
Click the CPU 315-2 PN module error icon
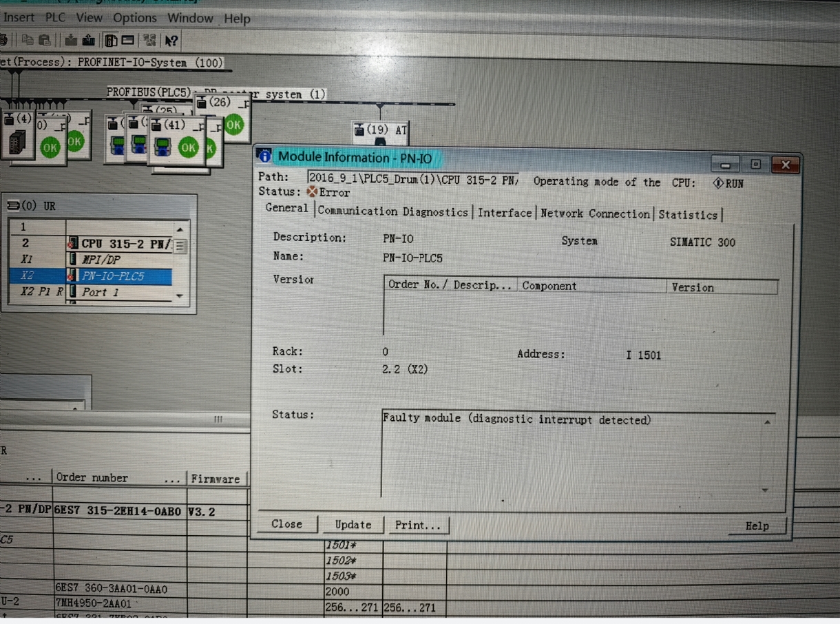[x=73, y=243]
